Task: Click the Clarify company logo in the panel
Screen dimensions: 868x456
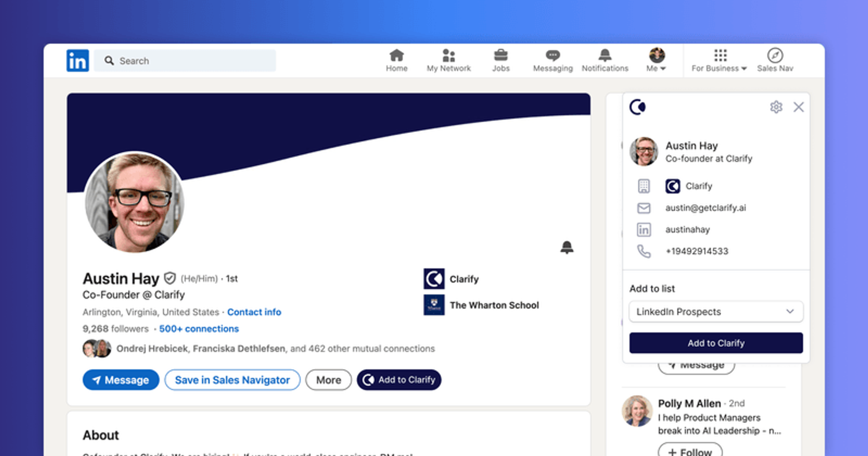Action: pyautogui.click(x=673, y=186)
